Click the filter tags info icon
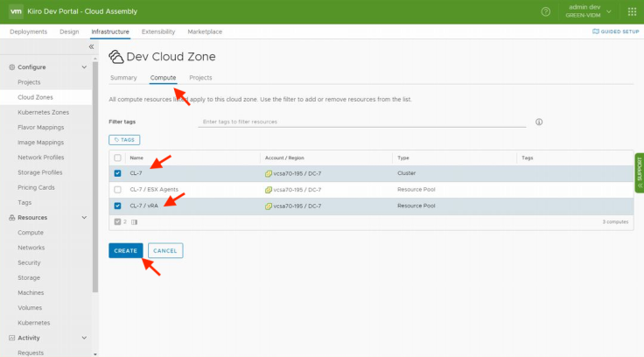The height and width of the screenshot is (357, 644). 539,122
